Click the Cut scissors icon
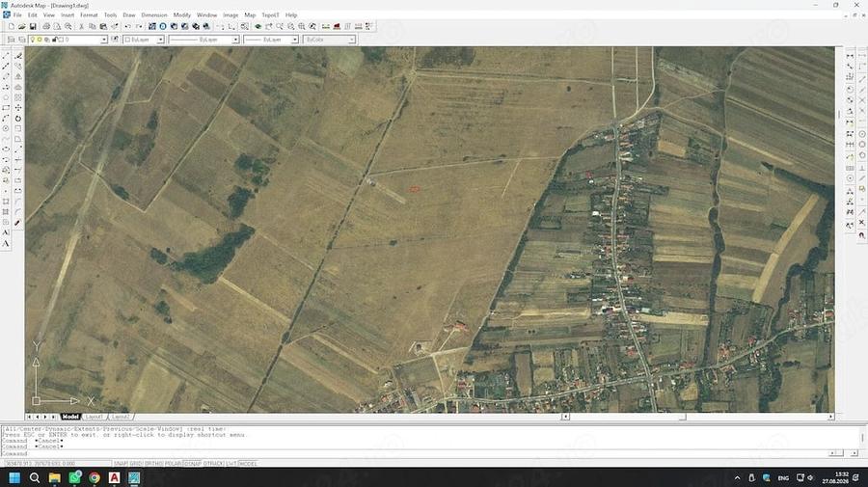 coord(81,27)
